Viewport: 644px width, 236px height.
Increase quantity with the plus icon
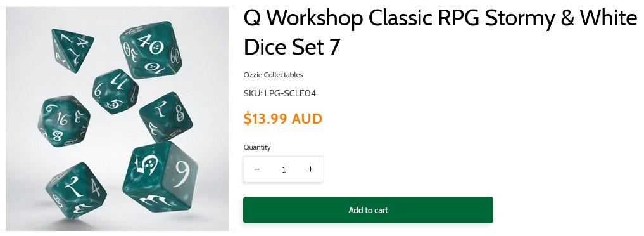[310, 169]
